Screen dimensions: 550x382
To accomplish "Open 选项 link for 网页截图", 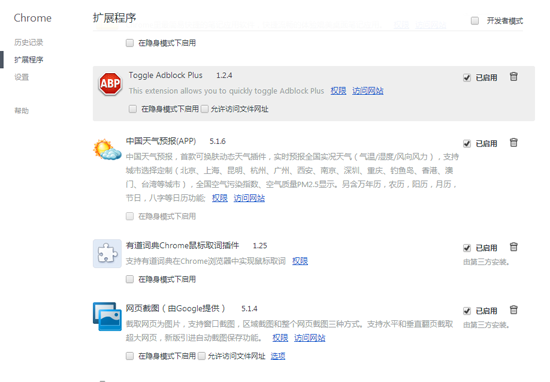I will (x=278, y=356).
